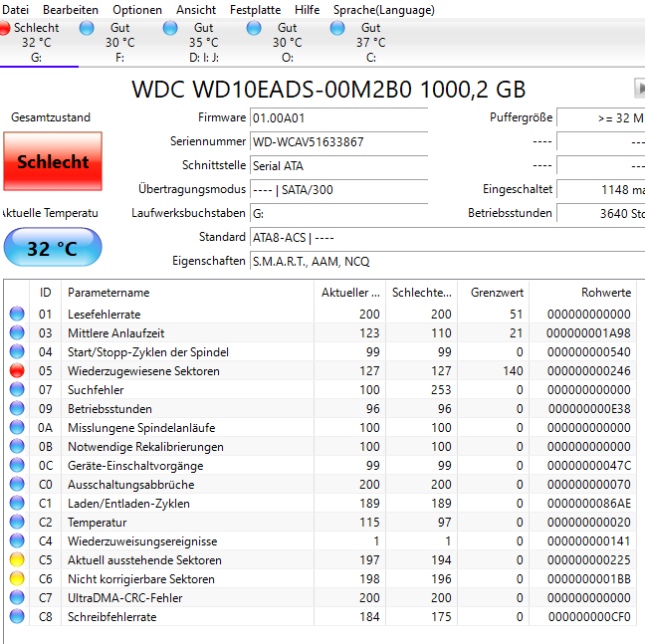Image resolution: width=645 pixels, height=644 pixels.
Task: Click the Parametername column header
Action: pos(187,293)
